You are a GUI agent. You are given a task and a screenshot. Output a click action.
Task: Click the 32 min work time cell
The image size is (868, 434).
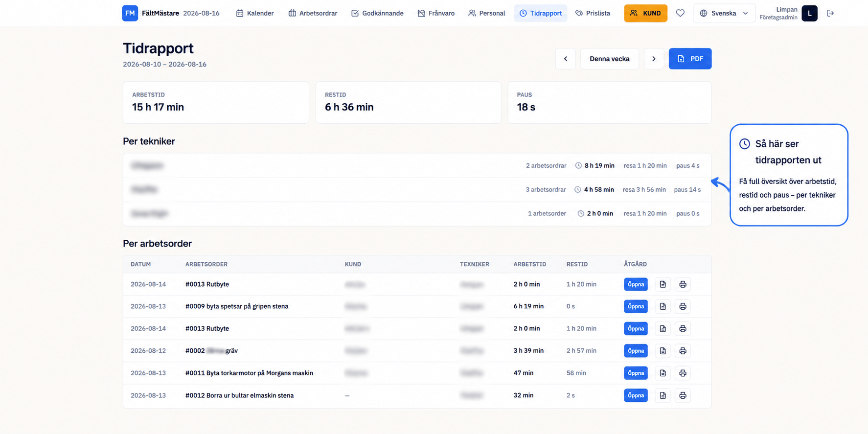[524, 395]
